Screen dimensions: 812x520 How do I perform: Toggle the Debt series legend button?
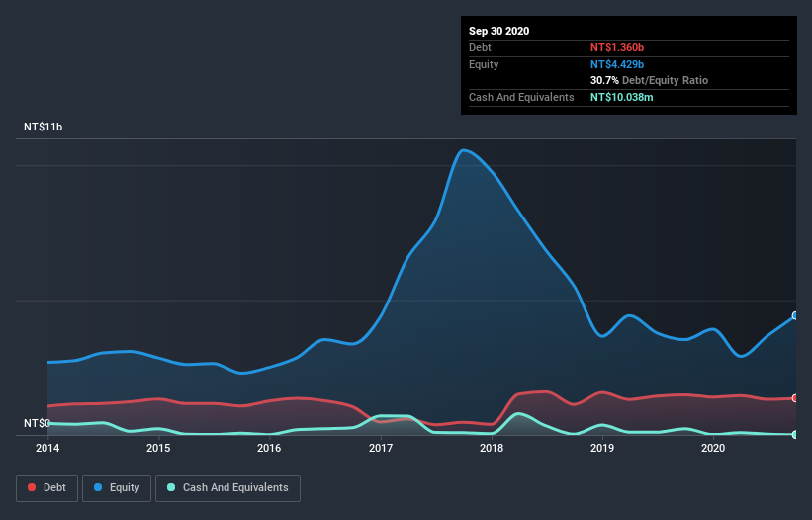pyautogui.click(x=47, y=488)
